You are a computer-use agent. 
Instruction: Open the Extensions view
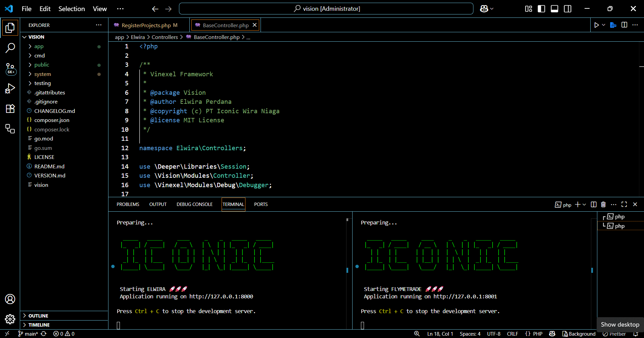(10, 109)
